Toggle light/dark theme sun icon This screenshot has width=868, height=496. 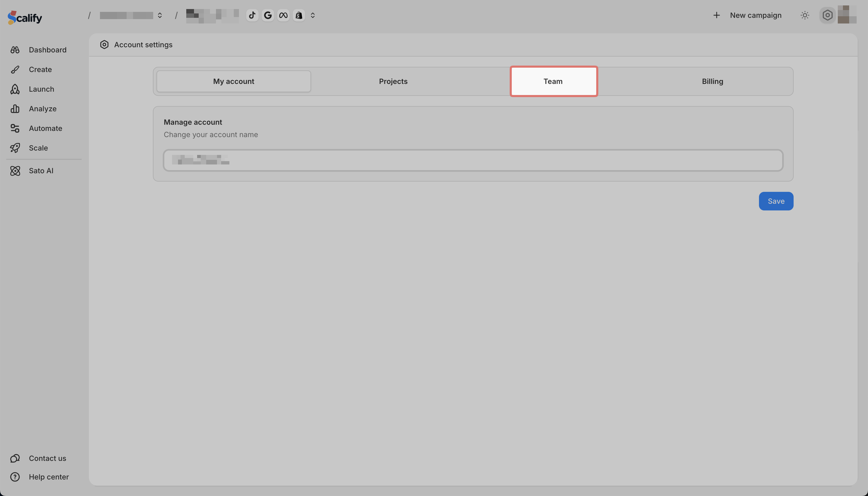point(805,15)
